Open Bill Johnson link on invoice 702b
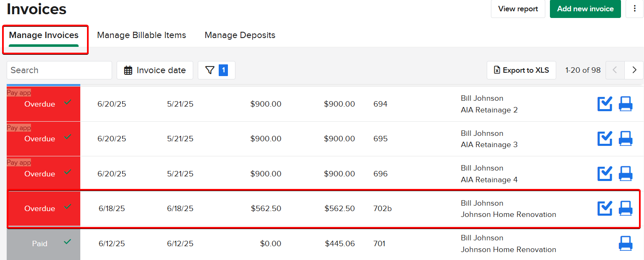Viewport: 644px width, 260px height. [482, 203]
